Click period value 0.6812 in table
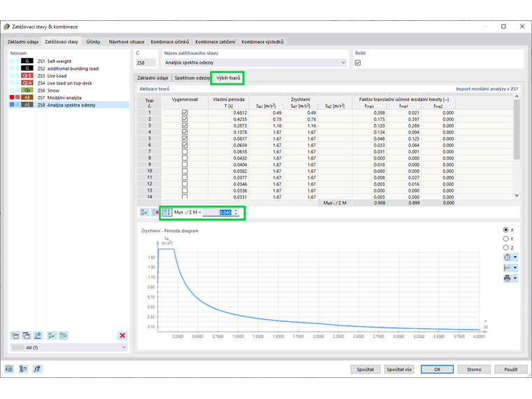The height and width of the screenshot is (399, 532). coord(240,113)
